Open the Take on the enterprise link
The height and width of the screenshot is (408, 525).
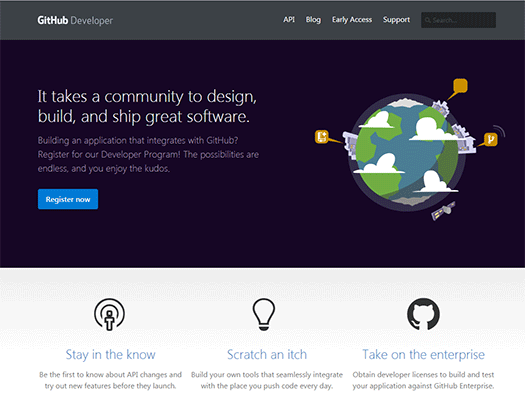(x=424, y=354)
